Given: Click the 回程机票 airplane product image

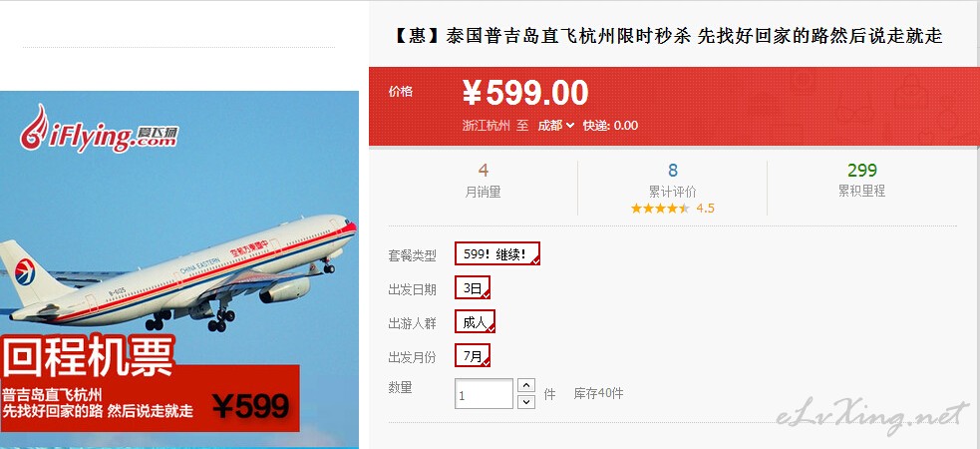Looking at the screenshot, I should click(x=179, y=269).
